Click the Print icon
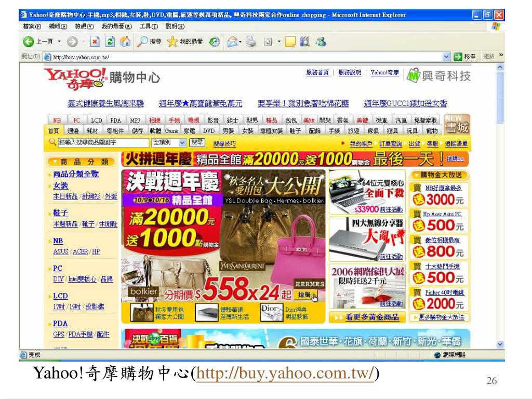Image resolution: width=532 pixels, height=399 pixels. (251, 42)
